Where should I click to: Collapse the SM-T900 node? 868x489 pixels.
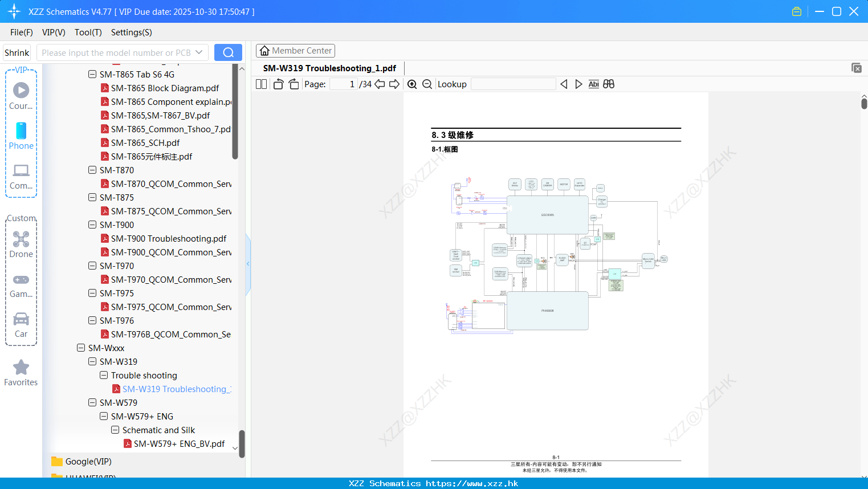point(92,225)
